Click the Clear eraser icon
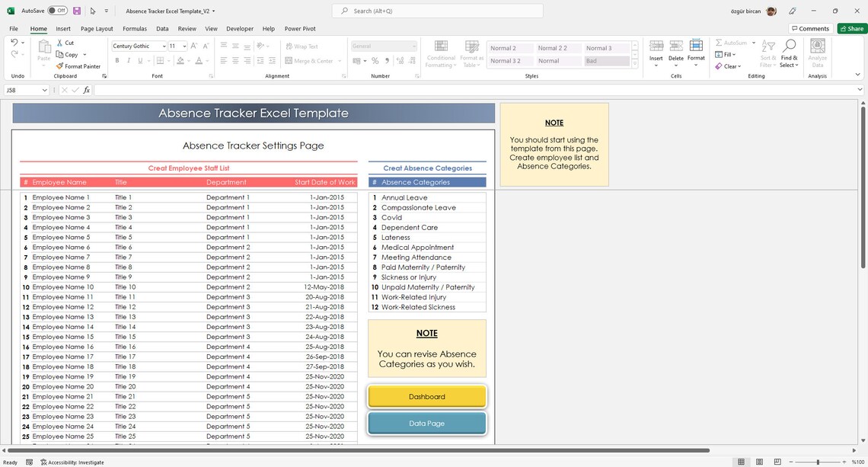Image resolution: width=868 pixels, height=467 pixels. click(x=719, y=66)
